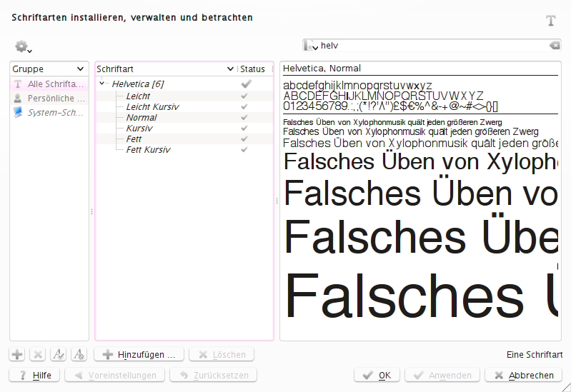Open the gear settings menu
The width and height of the screenshot is (571, 392).
24,46
